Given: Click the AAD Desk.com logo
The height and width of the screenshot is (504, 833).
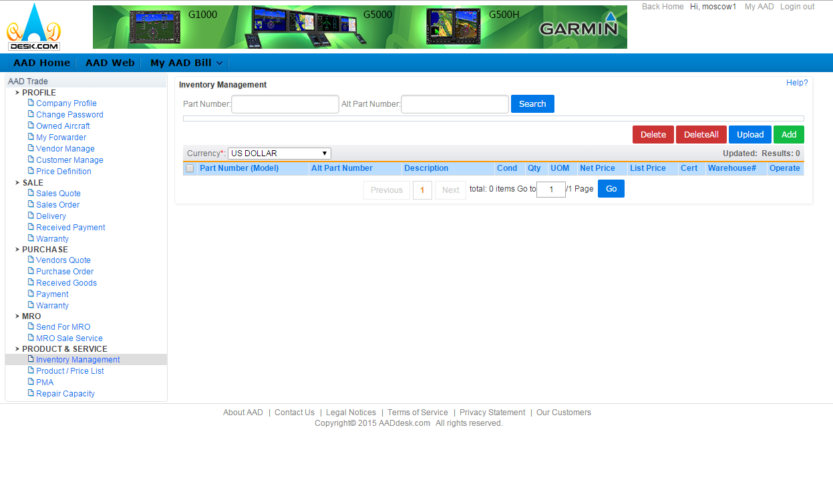Looking at the screenshot, I should click(x=33, y=27).
